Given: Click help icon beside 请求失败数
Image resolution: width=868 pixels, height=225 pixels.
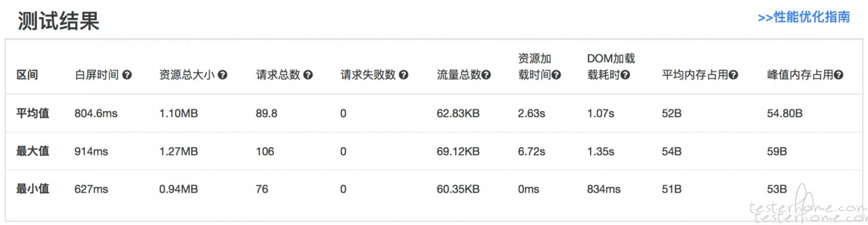Looking at the screenshot, I should click(x=404, y=75).
